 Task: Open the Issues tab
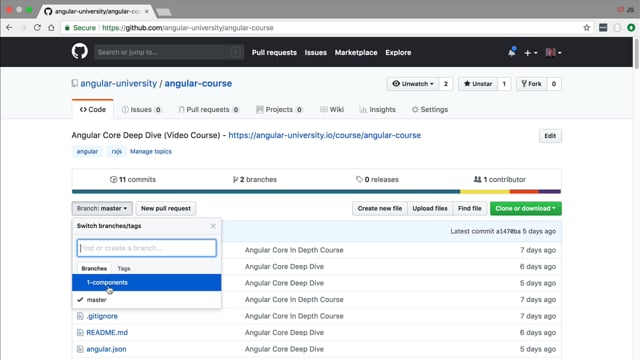[141, 109]
